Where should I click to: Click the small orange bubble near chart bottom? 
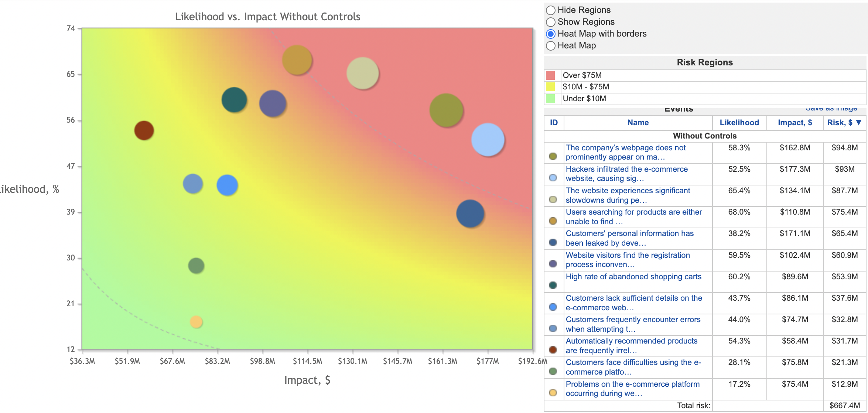pyautogui.click(x=196, y=322)
